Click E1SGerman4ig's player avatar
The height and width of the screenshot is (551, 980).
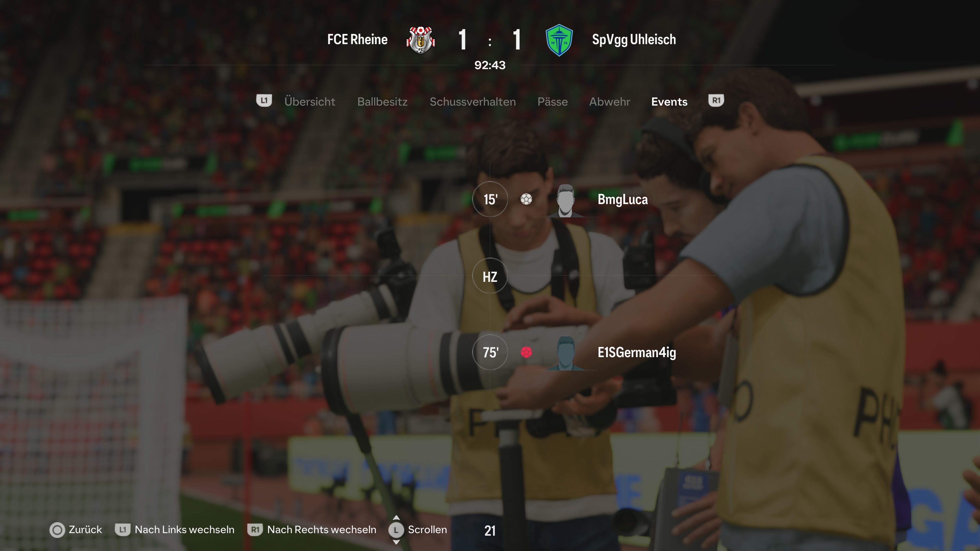pyautogui.click(x=565, y=353)
